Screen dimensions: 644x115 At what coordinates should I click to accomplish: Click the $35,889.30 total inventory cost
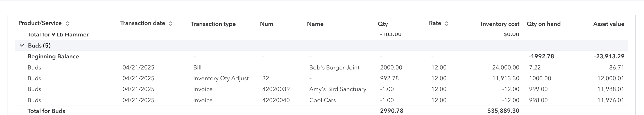(x=503, y=111)
